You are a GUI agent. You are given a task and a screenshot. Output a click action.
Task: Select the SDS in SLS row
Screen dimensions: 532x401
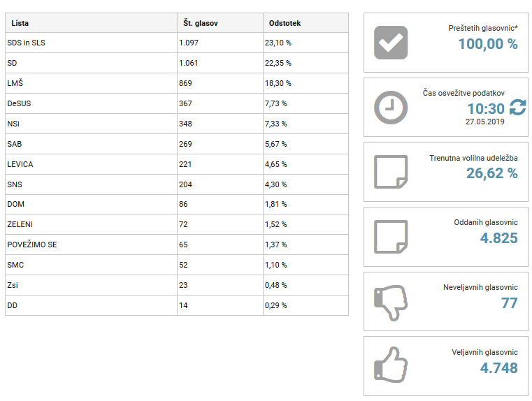[177, 43]
